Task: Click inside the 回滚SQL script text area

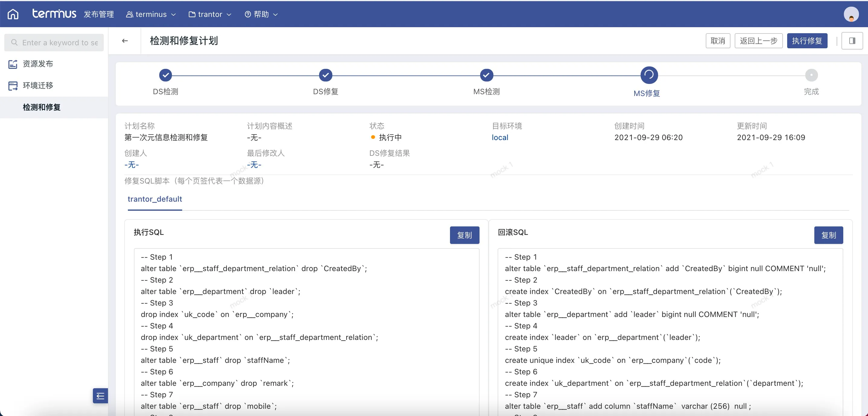Action: coord(670,332)
